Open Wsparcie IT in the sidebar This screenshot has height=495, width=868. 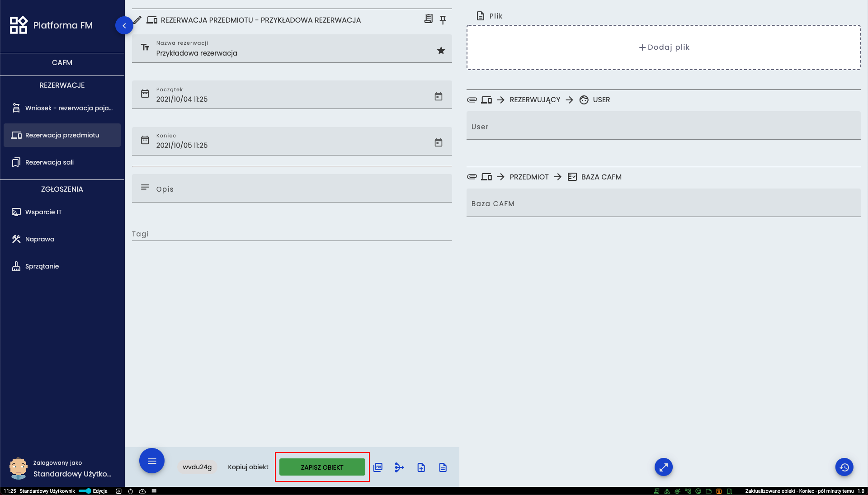[x=62, y=212]
